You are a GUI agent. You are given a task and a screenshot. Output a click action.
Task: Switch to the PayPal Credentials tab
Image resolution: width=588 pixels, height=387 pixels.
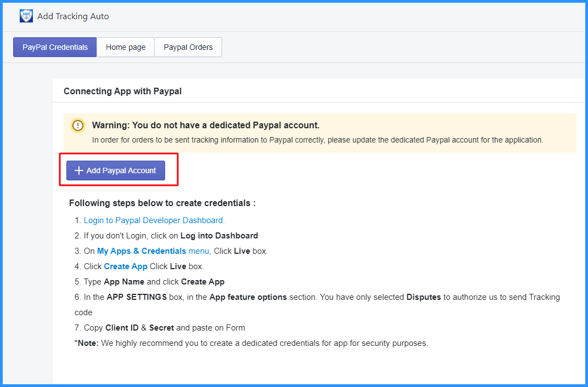55,47
